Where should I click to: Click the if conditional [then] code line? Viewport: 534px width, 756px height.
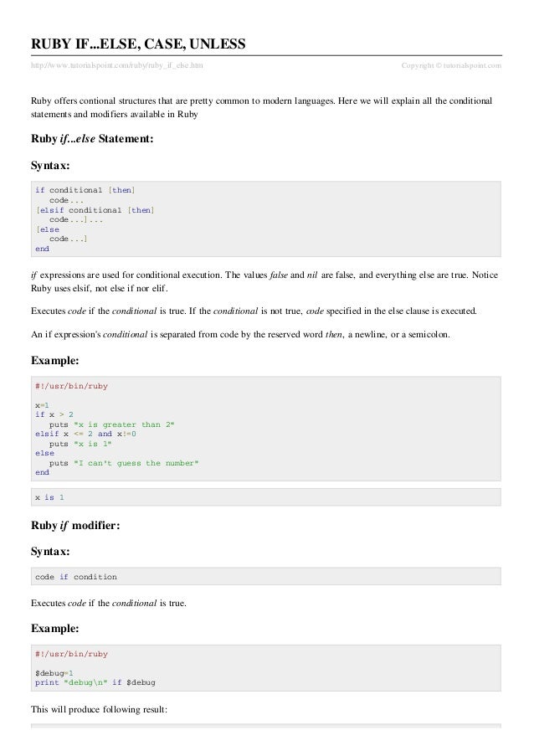pyautogui.click(x=85, y=190)
